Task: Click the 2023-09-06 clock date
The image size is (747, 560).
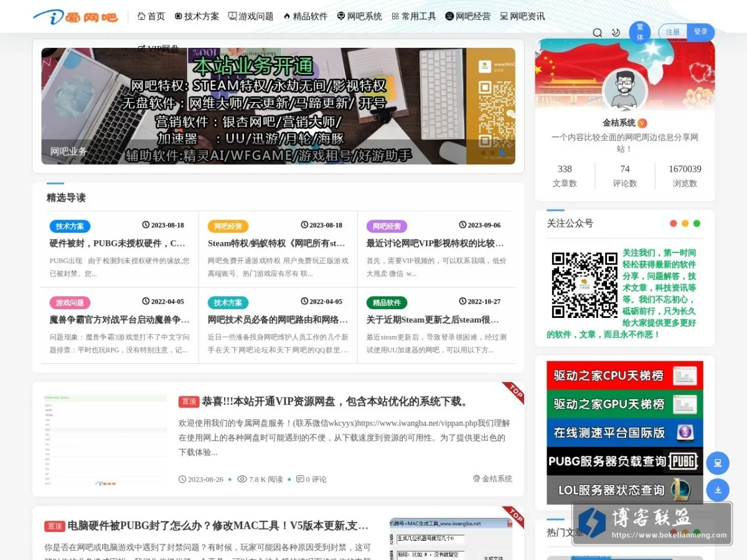Action: (480, 225)
